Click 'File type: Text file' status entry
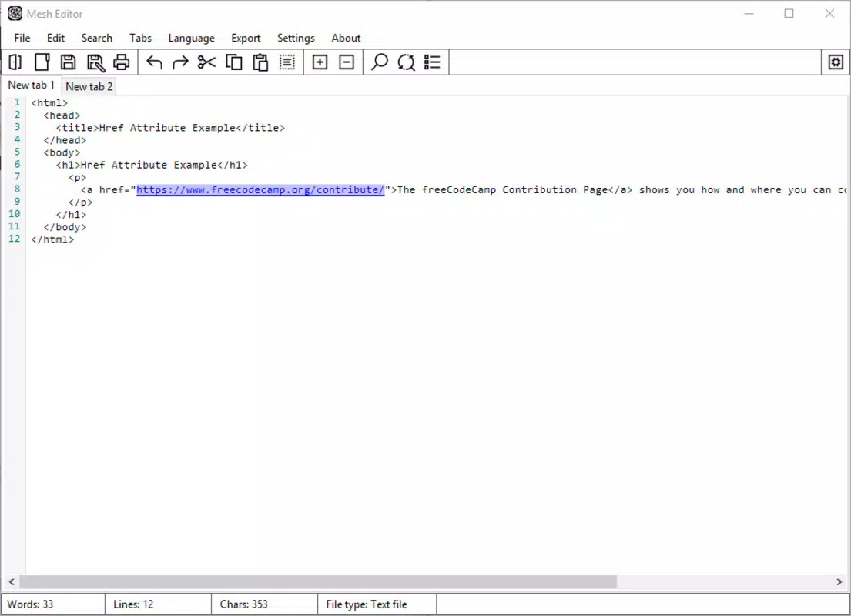The width and height of the screenshot is (851, 616). click(x=367, y=604)
